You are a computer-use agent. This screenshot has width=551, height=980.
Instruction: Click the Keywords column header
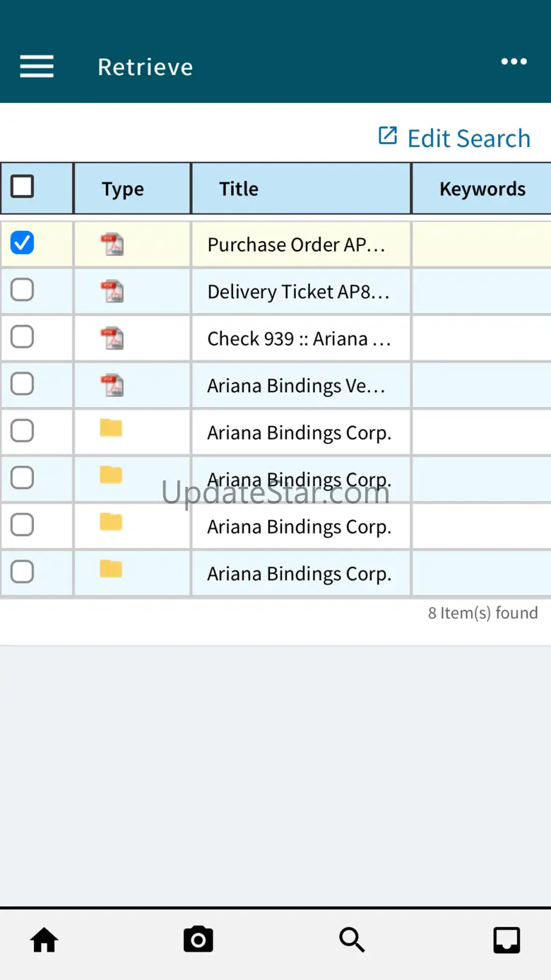click(x=482, y=189)
